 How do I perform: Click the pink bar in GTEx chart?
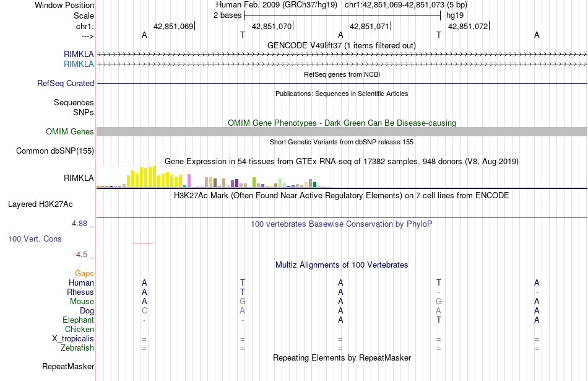[189, 180]
